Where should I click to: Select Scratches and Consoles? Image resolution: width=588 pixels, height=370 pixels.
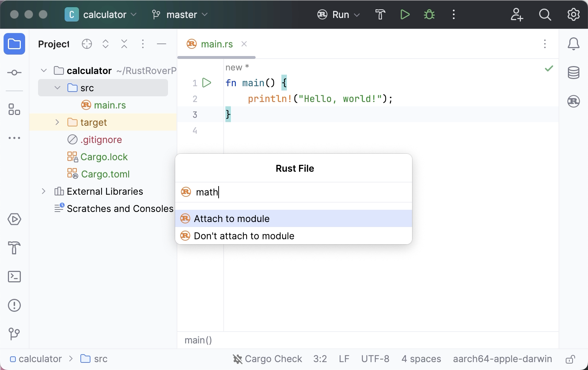click(x=120, y=208)
